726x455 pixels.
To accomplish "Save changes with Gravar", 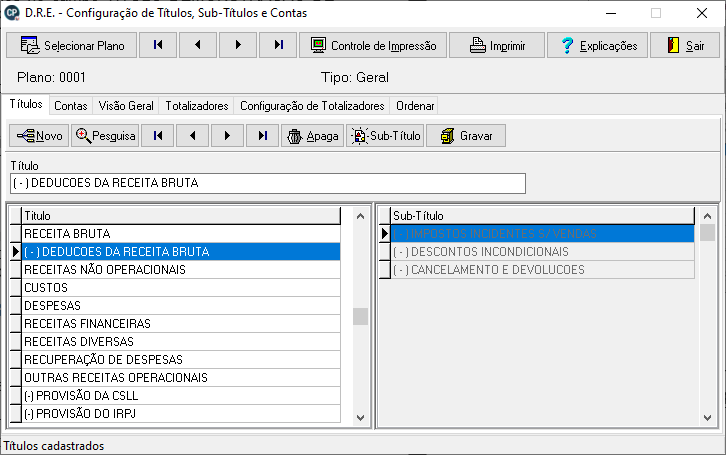I will coord(466,136).
